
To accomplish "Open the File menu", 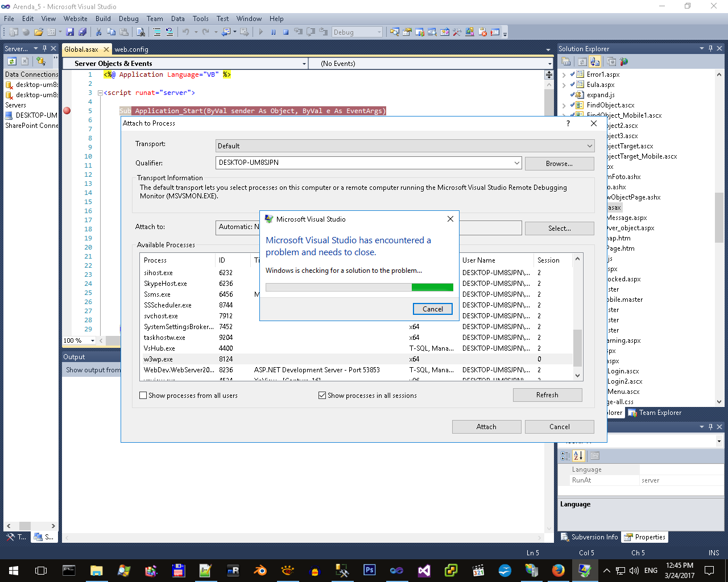I will pyautogui.click(x=9, y=19).
